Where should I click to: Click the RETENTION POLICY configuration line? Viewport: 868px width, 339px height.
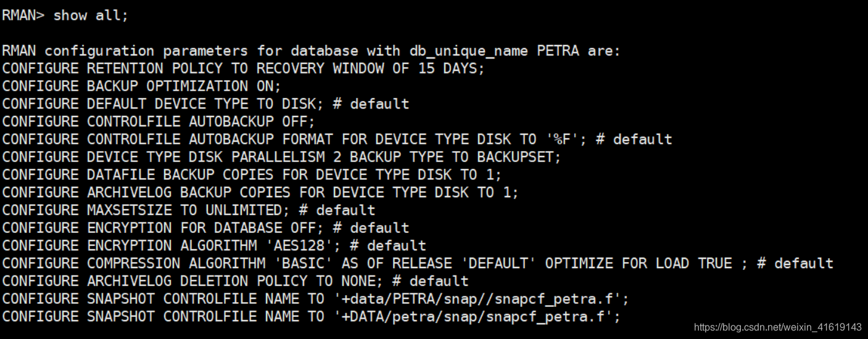coord(244,68)
